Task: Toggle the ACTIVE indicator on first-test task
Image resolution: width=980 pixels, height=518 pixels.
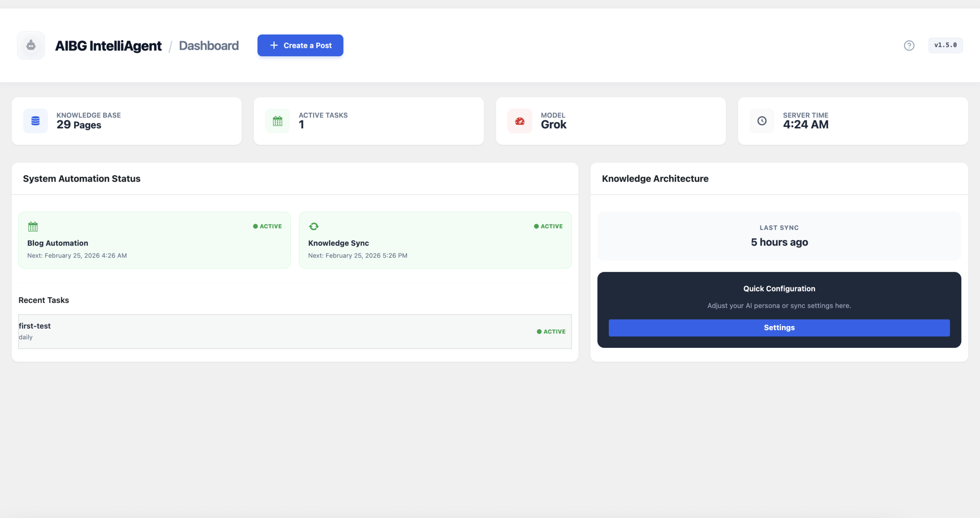Action: [x=551, y=331]
